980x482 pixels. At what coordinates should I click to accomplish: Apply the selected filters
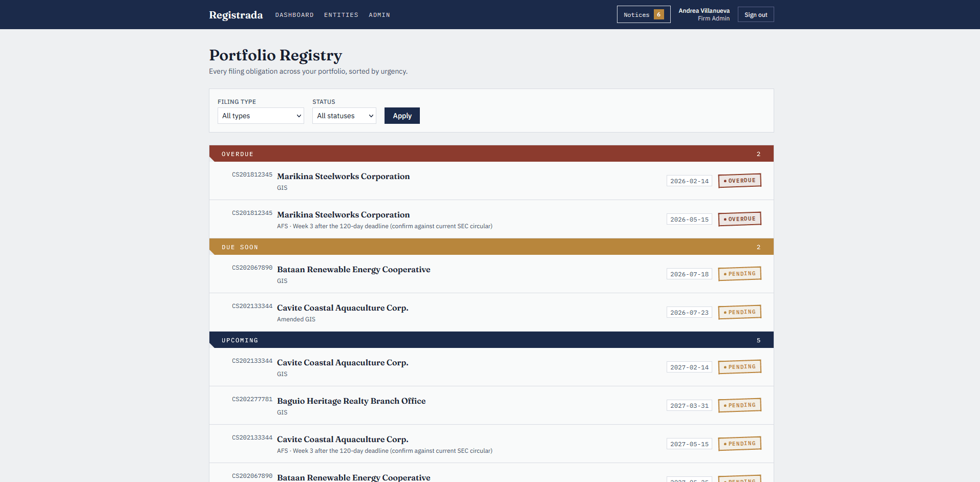click(402, 116)
